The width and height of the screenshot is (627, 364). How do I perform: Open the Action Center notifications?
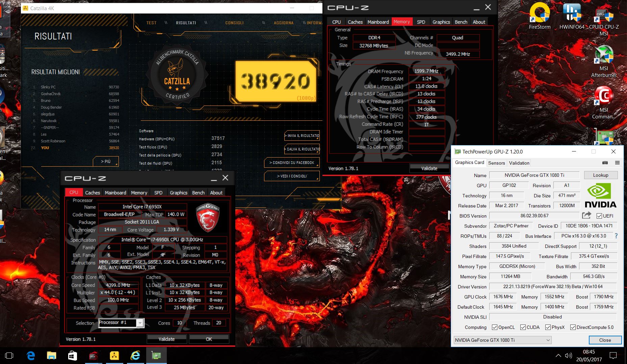(613, 355)
